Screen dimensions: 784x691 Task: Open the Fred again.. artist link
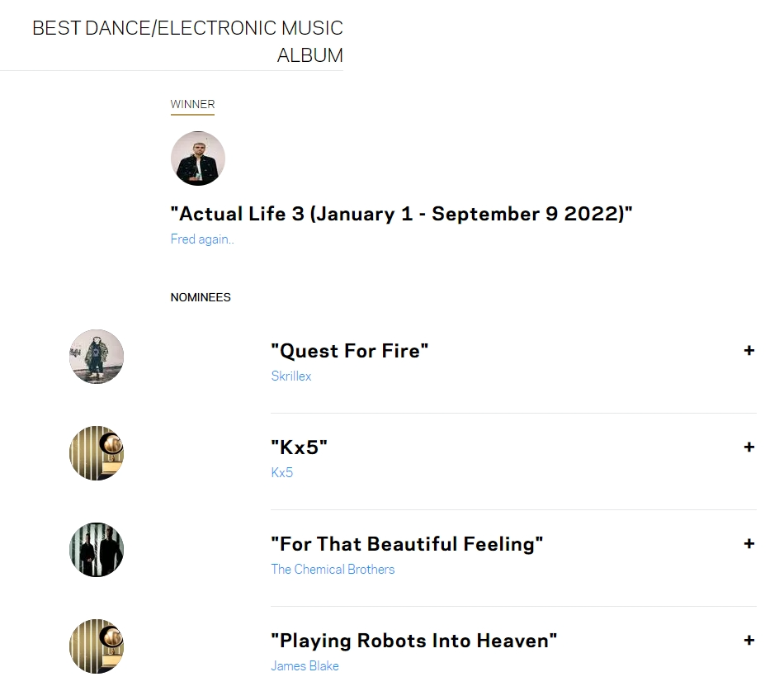pyautogui.click(x=202, y=239)
